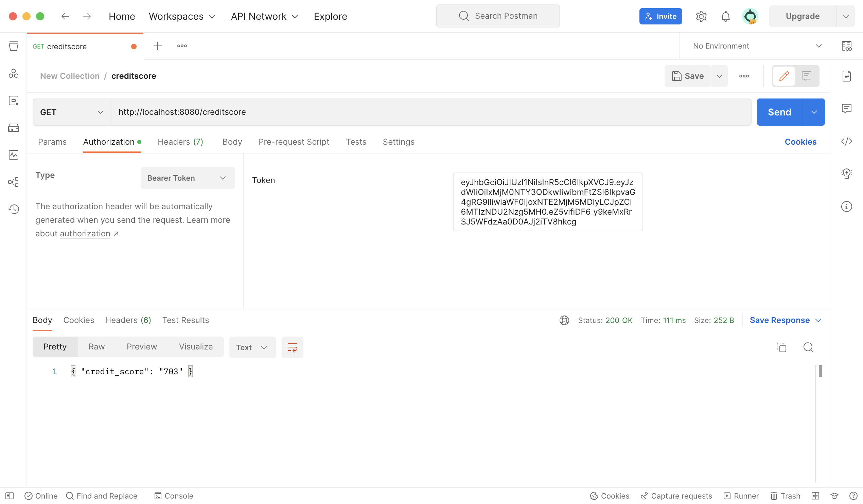Open the Monitors sidebar icon
This screenshot has height=504, width=863.
(13, 155)
